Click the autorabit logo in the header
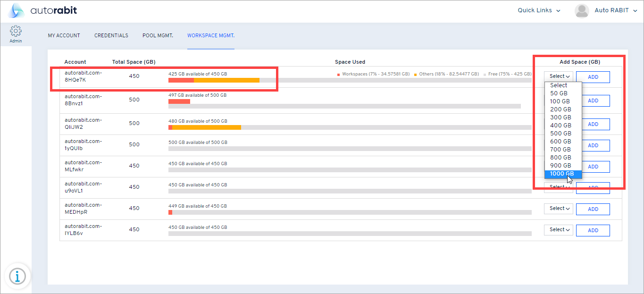This screenshot has width=644, height=294. [x=42, y=9]
